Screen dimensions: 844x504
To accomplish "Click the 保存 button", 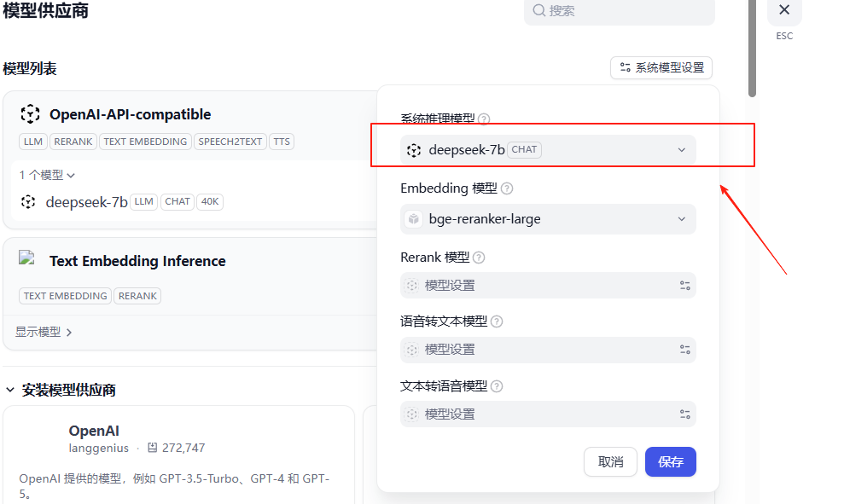I will click(671, 461).
